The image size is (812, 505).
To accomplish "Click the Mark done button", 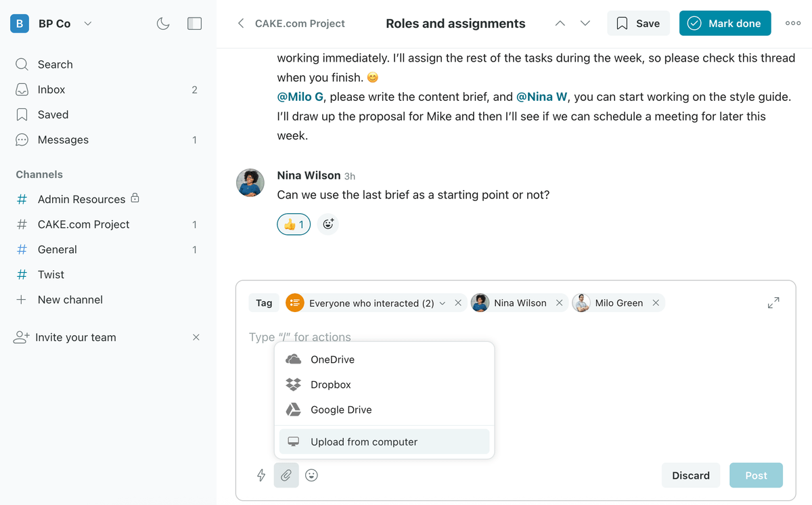I will [725, 24].
